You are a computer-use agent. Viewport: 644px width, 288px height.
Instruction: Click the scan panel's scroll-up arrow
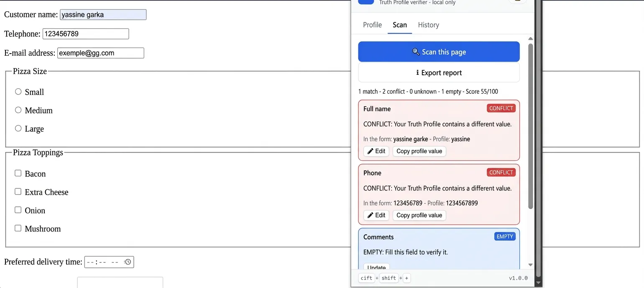[531, 39]
